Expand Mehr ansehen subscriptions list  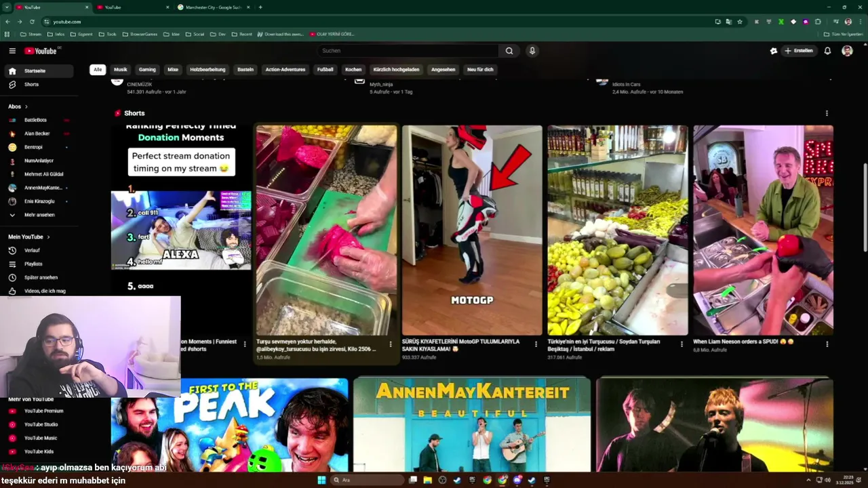(39, 215)
